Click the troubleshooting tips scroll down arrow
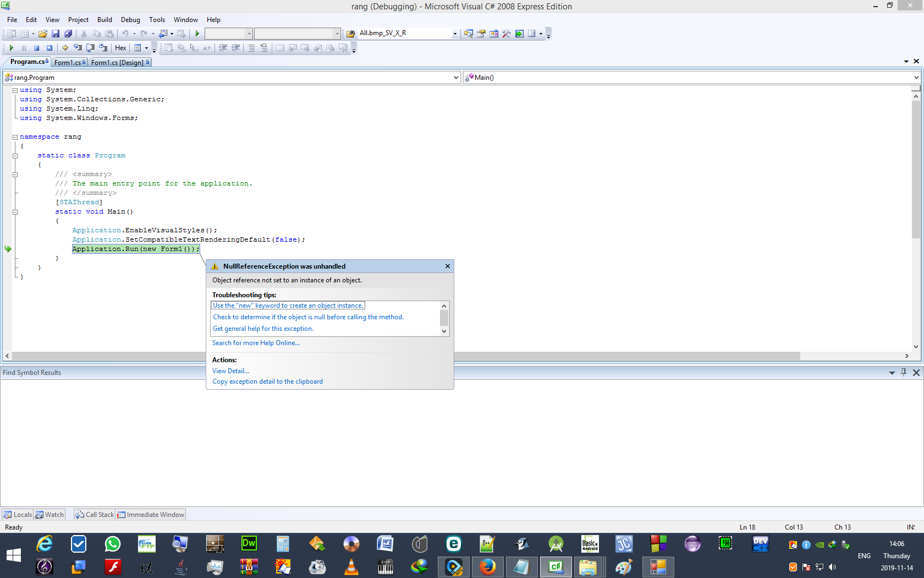The width and height of the screenshot is (924, 578). pyautogui.click(x=444, y=331)
